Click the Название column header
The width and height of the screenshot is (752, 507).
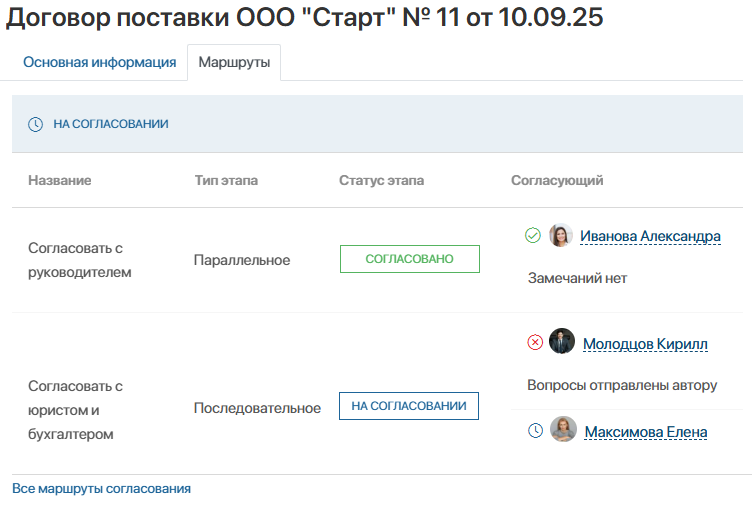pyautogui.click(x=59, y=180)
